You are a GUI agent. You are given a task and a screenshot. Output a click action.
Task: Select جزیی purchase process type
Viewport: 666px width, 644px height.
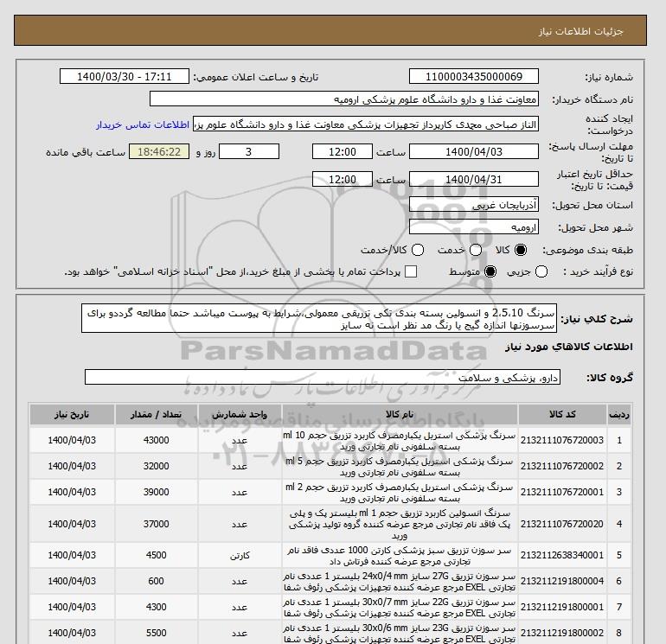[542, 272]
